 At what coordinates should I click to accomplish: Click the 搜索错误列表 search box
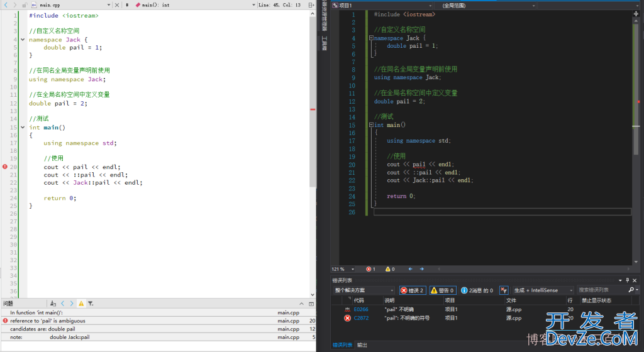click(602, 290)
